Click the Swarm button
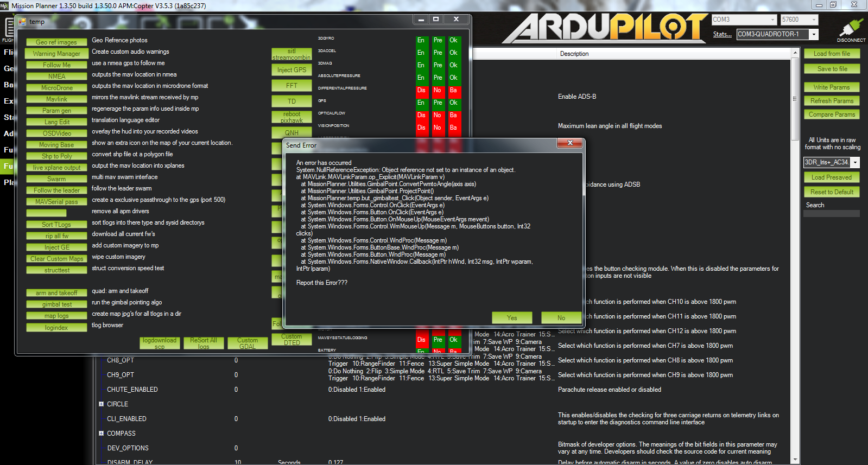The image size is (868, 465). [56, 179]
